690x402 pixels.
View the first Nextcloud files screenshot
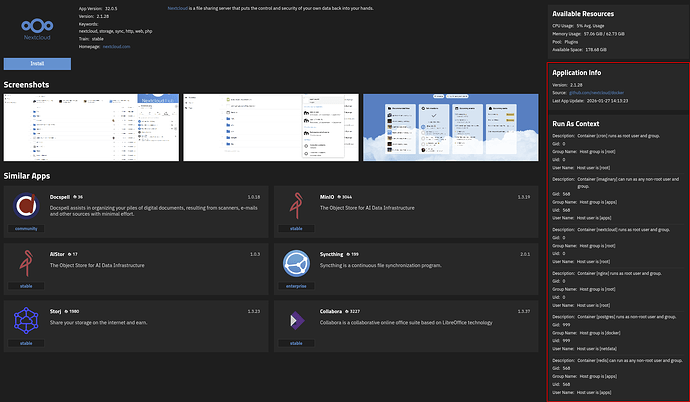(x=91, y=127)
